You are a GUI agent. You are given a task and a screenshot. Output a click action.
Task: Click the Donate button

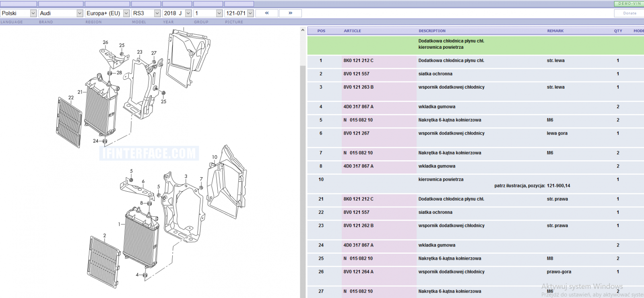pos(630,13)
